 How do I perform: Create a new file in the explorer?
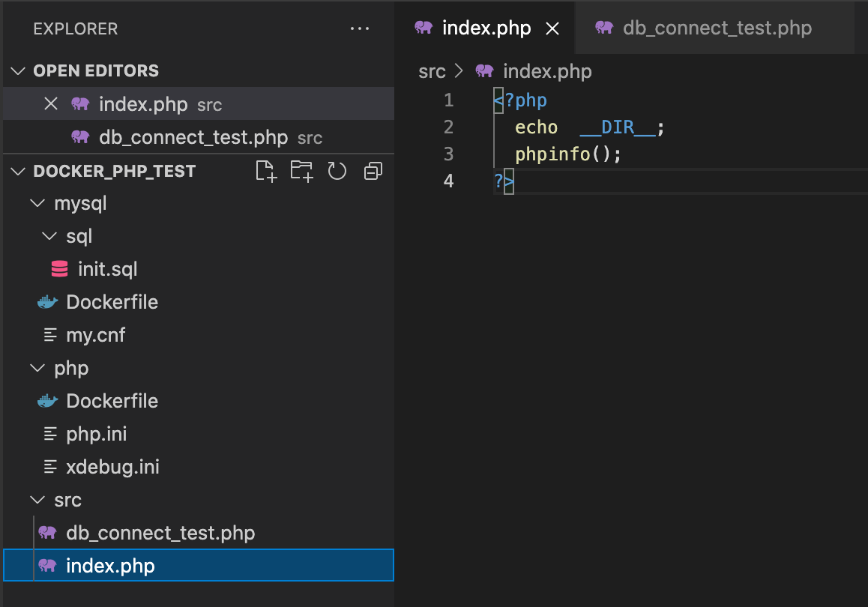click(x=266, y=171)
